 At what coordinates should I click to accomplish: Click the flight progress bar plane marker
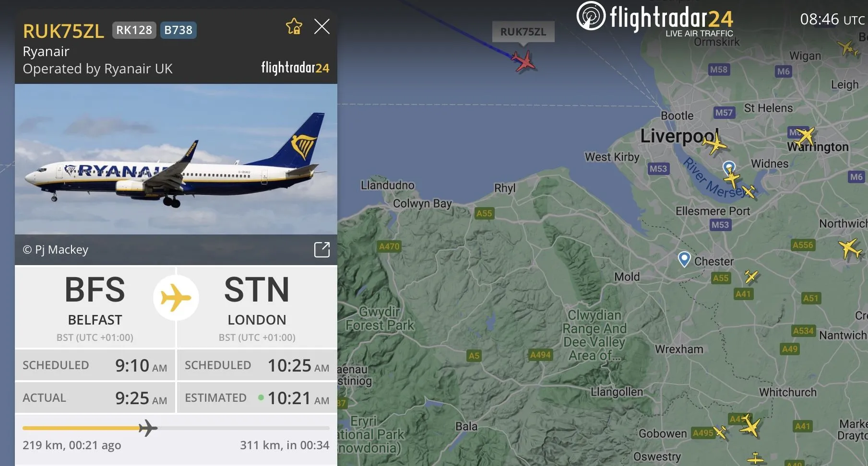148,428
